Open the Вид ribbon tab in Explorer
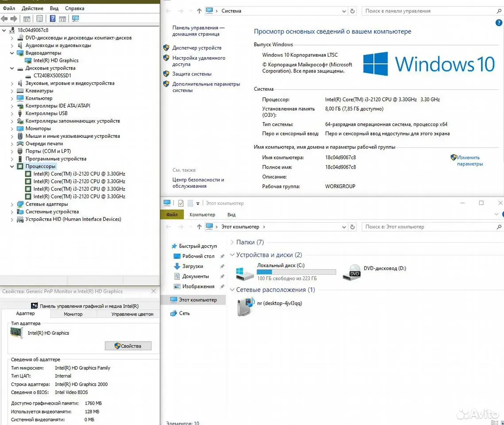 (231, 214)
